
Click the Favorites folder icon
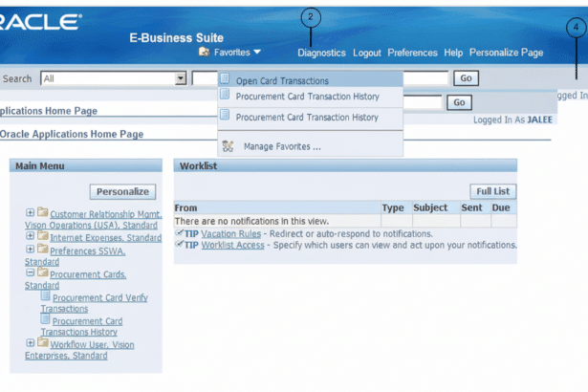204,52
